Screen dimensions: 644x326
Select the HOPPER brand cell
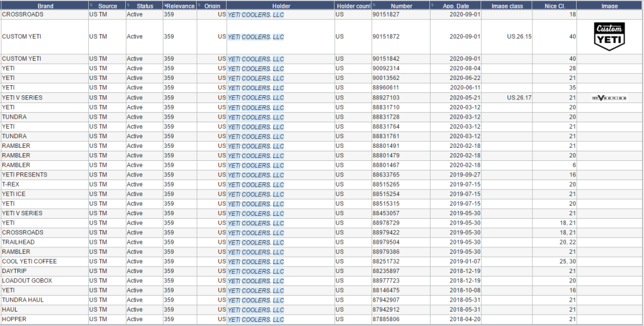click(44, 319)
